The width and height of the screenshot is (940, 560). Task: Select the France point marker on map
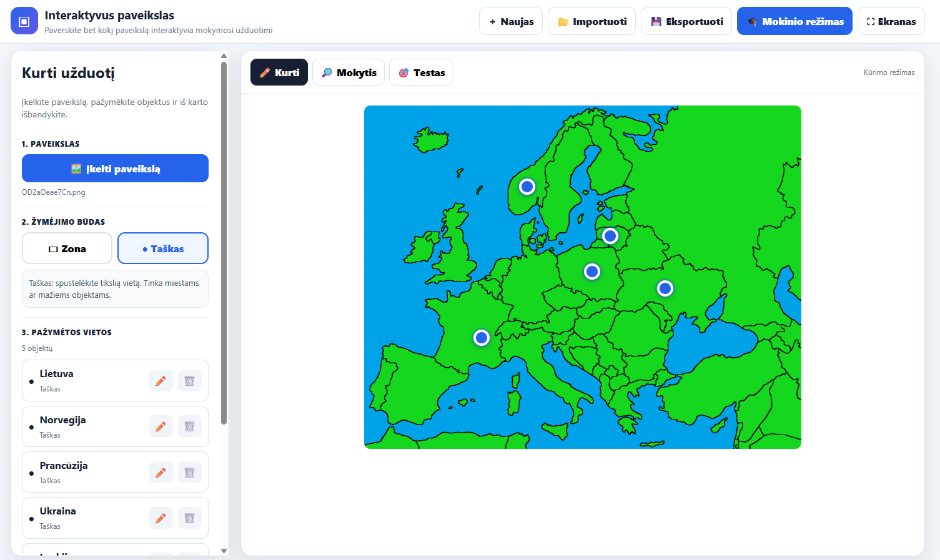pos(482,338)
